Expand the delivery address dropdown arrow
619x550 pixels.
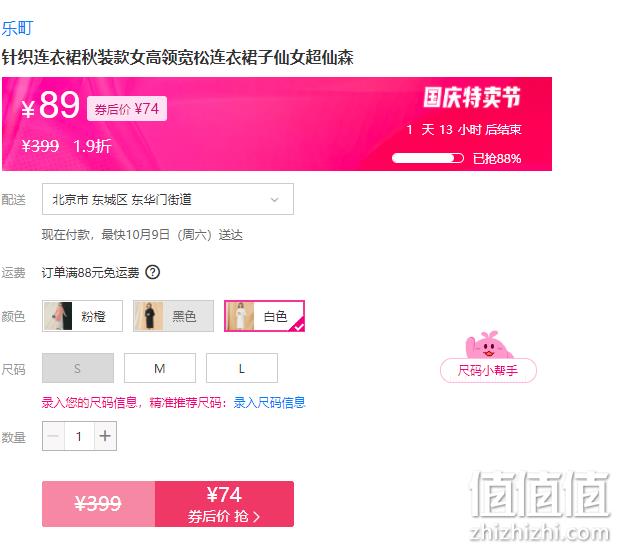pos(274,199)
